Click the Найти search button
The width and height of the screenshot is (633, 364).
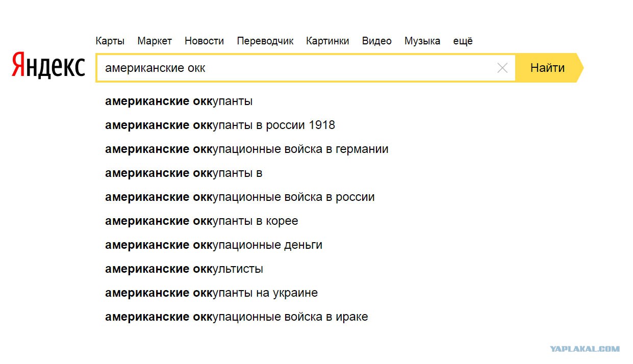548,68
